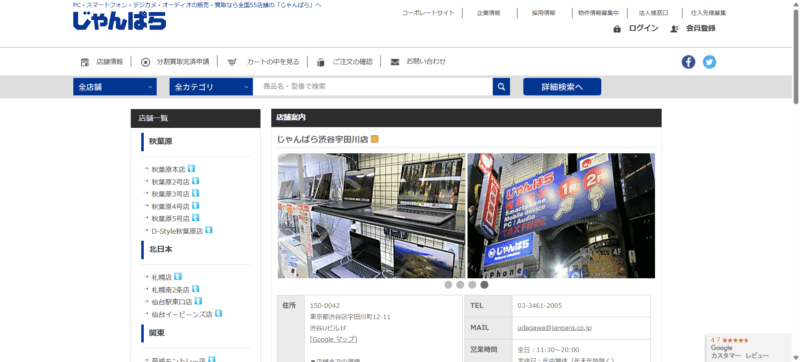Screen dimensions: 800x362
Task: Click the product search input field
Action: 373,87
